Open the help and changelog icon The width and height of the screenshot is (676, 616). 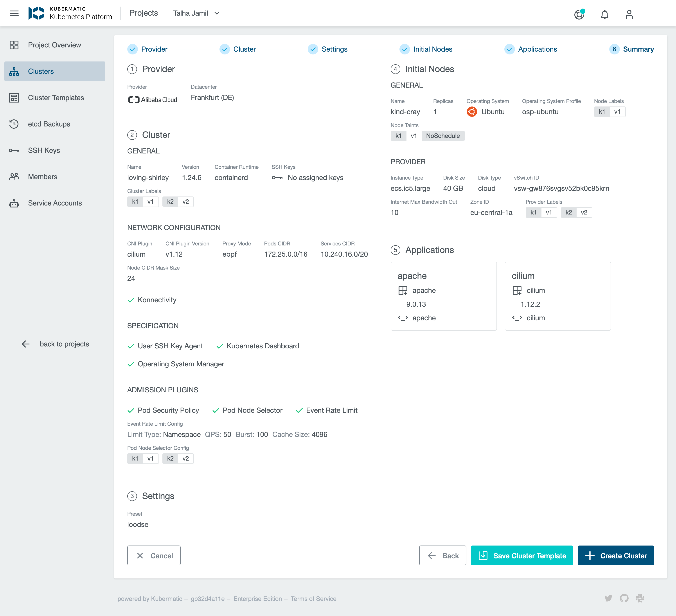(x=579, y=14)
